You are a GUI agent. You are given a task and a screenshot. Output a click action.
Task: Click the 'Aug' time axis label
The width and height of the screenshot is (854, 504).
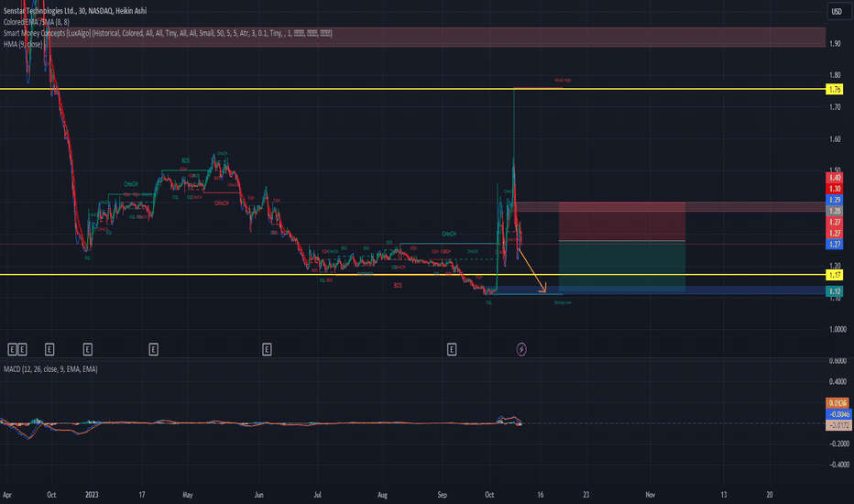[382, 495]
